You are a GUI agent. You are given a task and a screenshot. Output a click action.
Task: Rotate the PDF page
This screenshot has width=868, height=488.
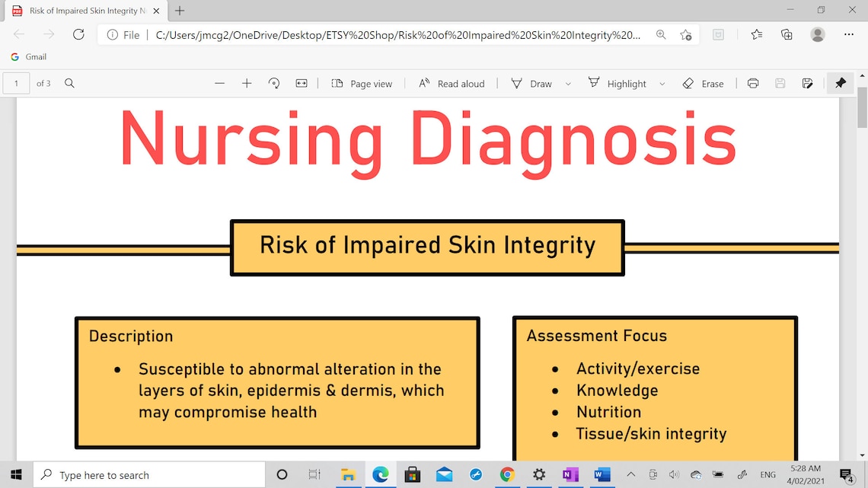[274, 83]
